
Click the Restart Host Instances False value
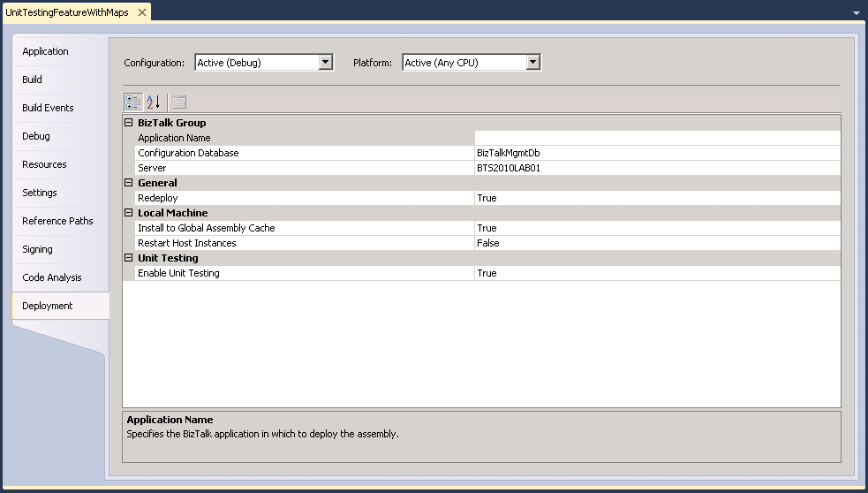(x=657, y=243)
